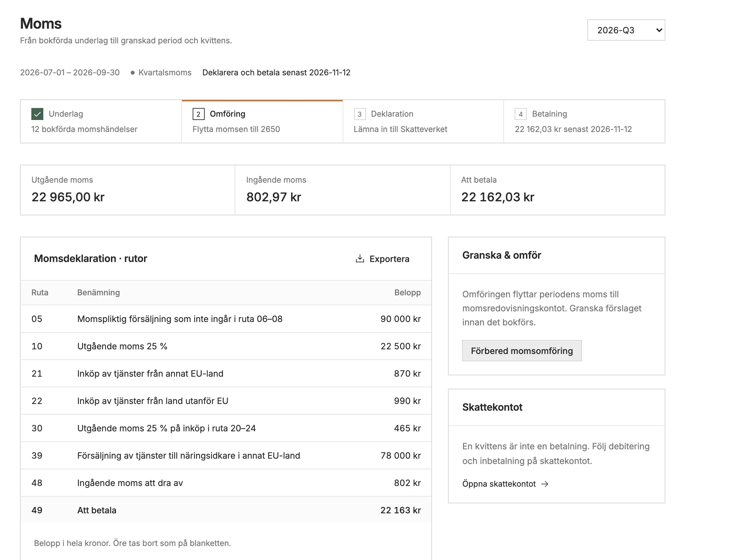This screenshot has height=560, width=740.
Task: Open the Deklaration step tab
Action: (423, 121)
